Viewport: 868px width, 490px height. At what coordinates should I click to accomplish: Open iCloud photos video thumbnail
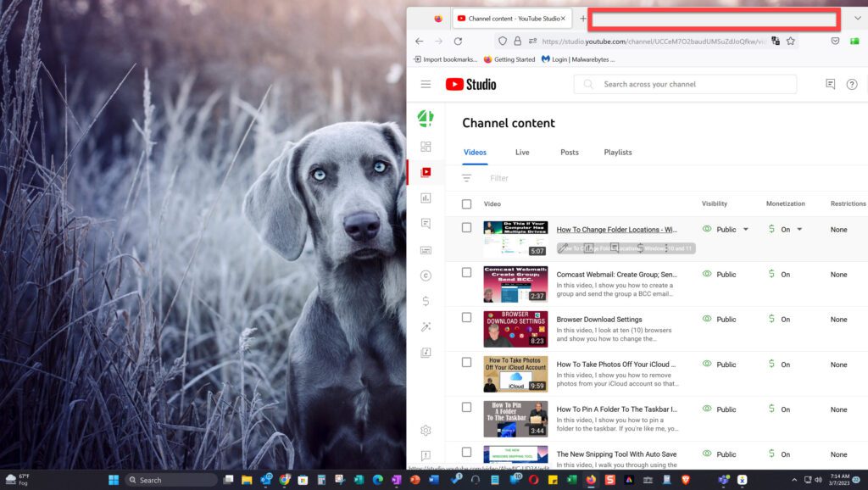[515, 375]
